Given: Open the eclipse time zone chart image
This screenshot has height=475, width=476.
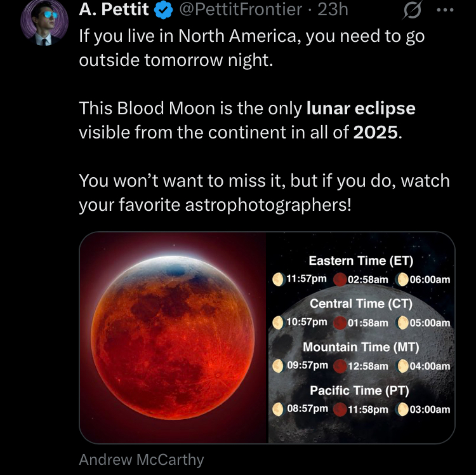Looking at the screenshot, I should (x=361, y=337).
